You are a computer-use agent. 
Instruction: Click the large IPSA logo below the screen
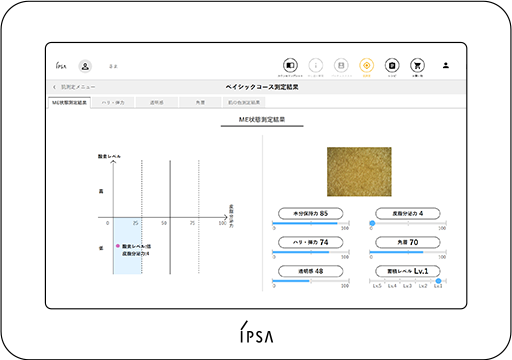click(257, 332)
